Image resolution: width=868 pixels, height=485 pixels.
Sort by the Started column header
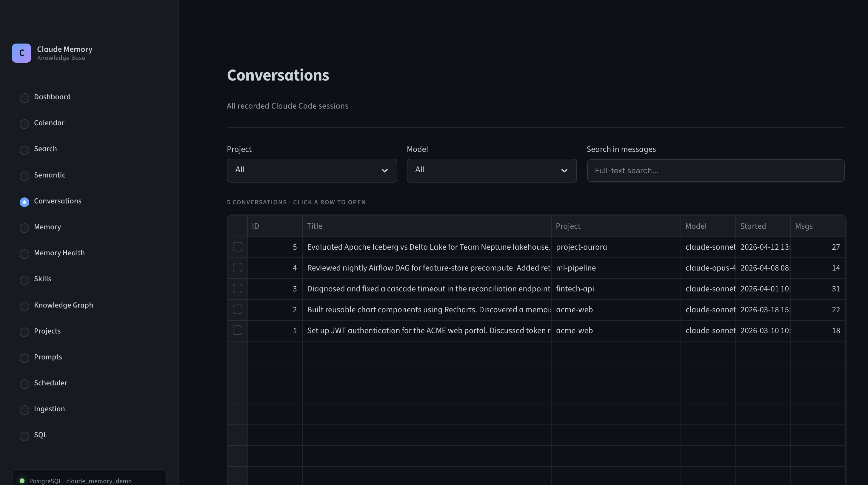click(x=763, y=226)
